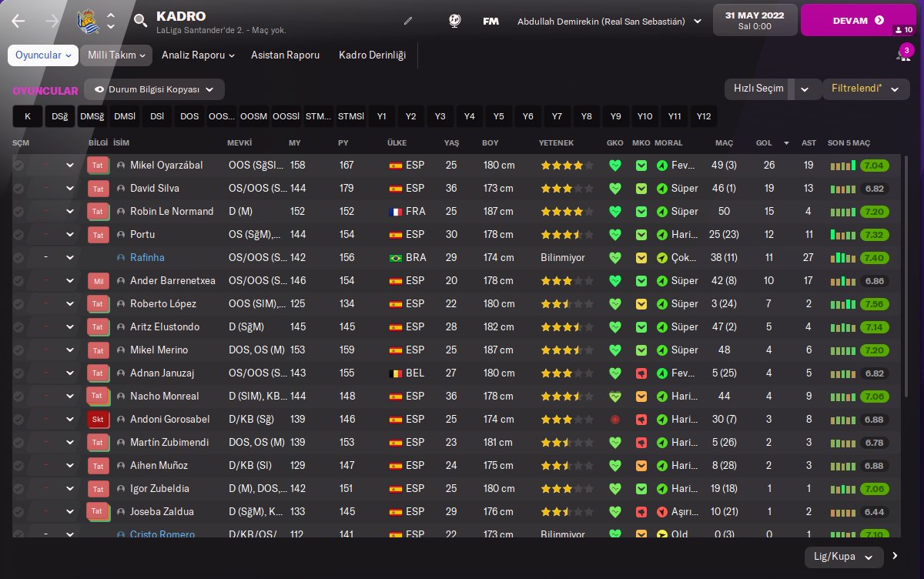Expand the Hızlı Seçim arrow
This screenshot has height=579, width=924.
click(805, 89)
